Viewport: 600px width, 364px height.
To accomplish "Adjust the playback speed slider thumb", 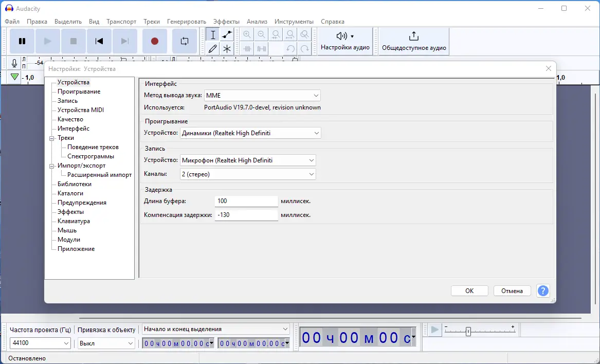I will click(x=468, y=332).
